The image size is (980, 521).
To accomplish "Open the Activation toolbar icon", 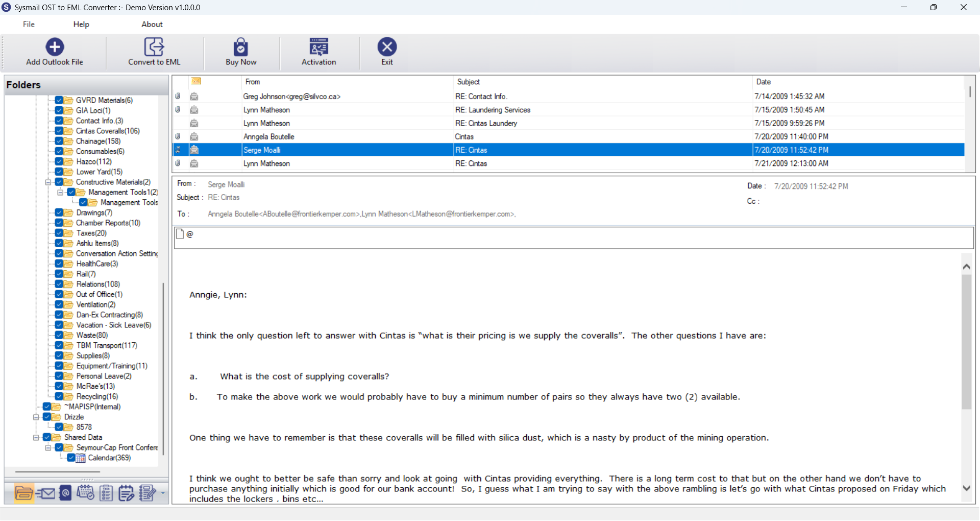I will pyautogui.click(x=319, y=47).
